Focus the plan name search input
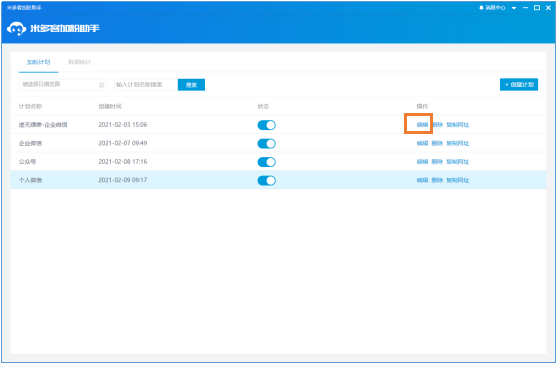The image size is (560, 365). pyautogui.click(x=146, y=85)
